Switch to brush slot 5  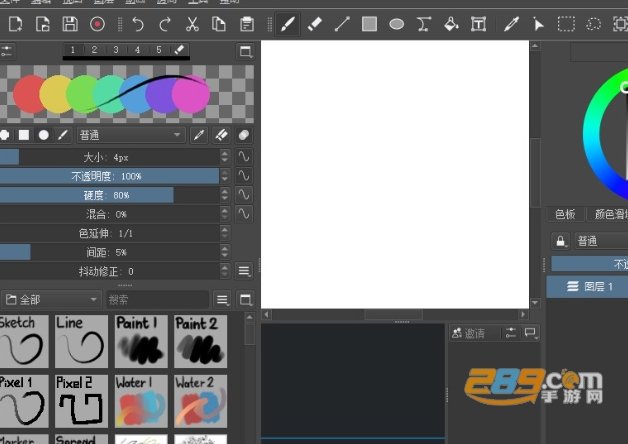coord(159,50)
